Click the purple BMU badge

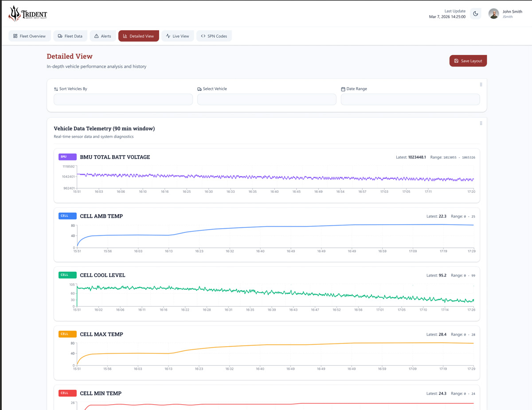tap(67, 157)
